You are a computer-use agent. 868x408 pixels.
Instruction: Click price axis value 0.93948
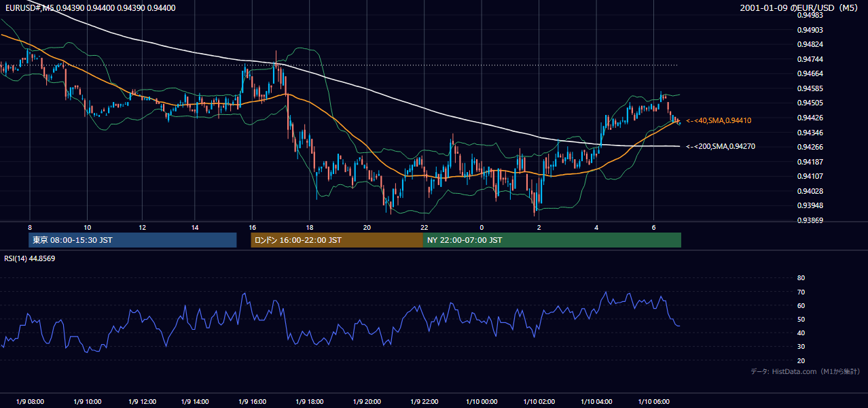click(x=810, y=205)
